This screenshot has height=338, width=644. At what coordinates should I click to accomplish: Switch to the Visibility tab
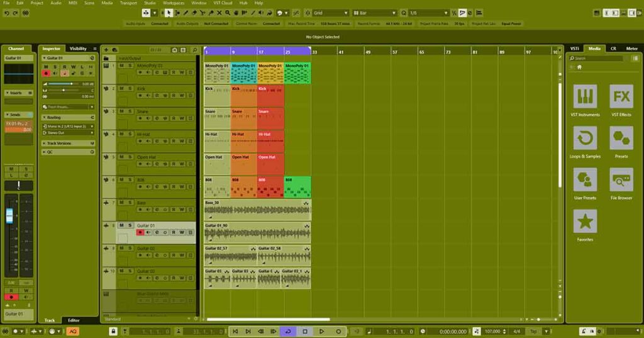point(78,48)
